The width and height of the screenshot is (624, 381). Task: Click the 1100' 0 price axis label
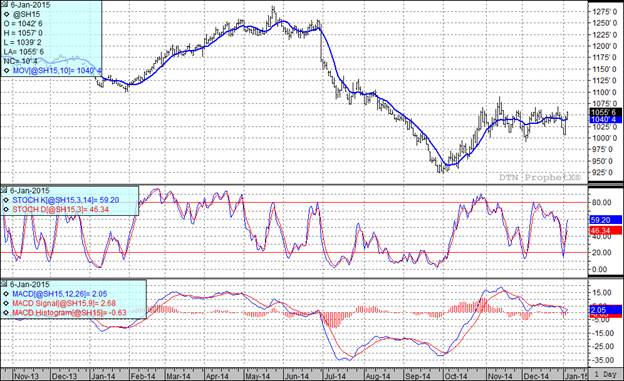tap(604, 92)
